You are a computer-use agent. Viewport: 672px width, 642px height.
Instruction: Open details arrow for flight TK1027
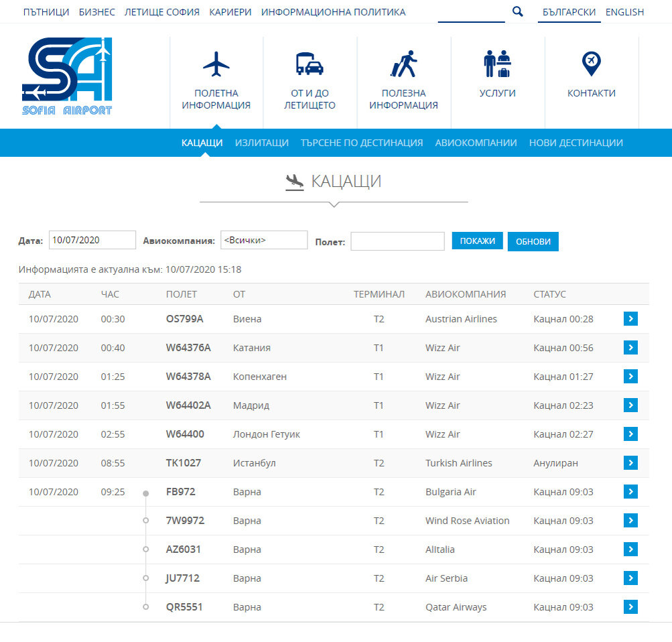tap(630, 462)
